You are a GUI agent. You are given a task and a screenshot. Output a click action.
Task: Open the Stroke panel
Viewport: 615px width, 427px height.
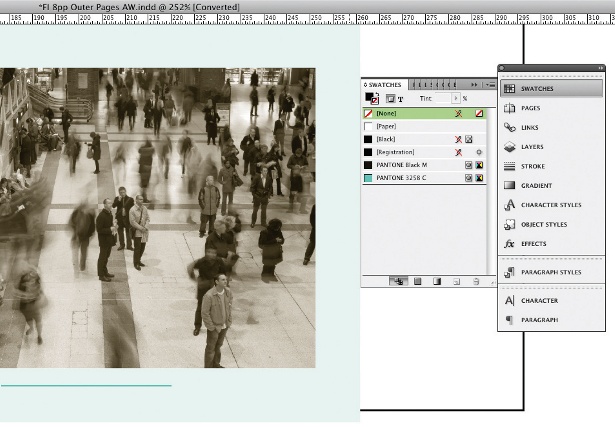[x=530, y=166]
